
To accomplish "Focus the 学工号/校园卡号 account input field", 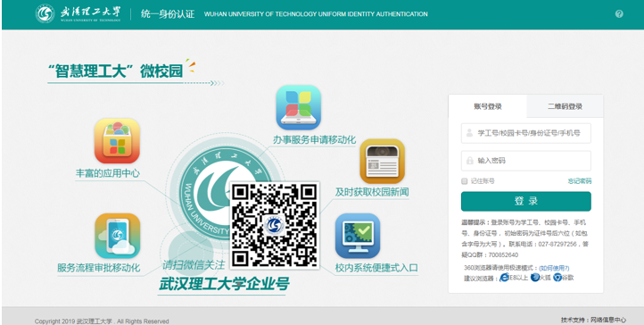I will (x=525, y=133).
